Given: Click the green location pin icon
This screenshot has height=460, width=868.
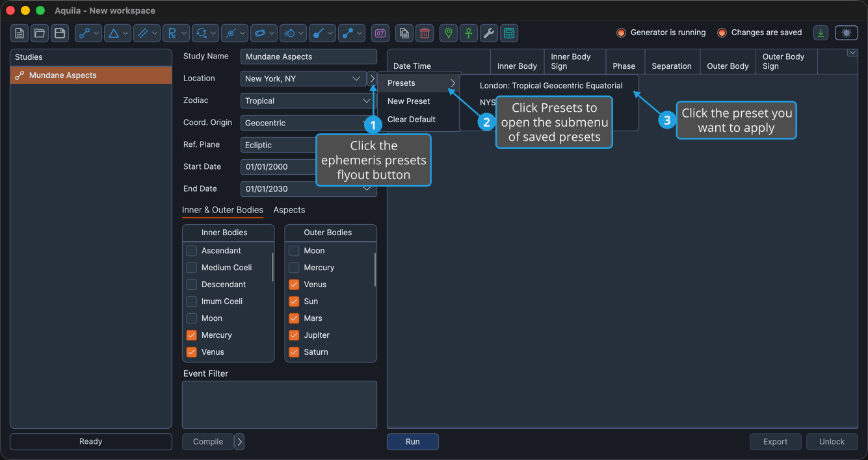Looking at the screenshot, I should coord(449,33).
